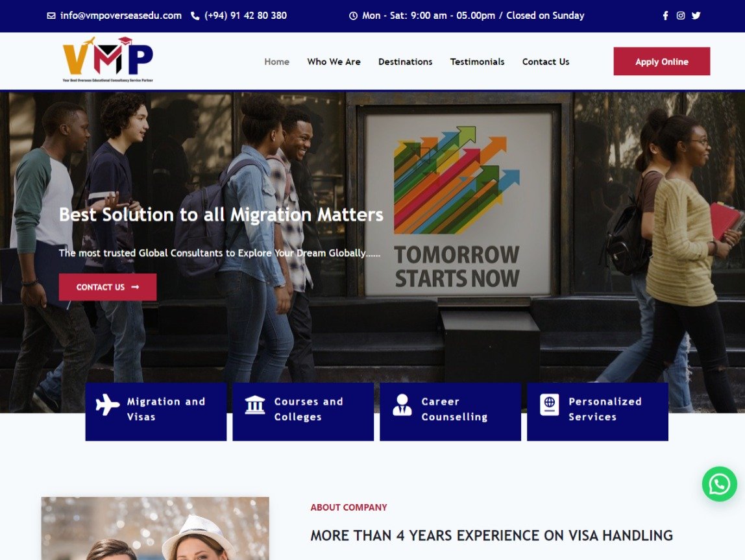Click the couple photo in About section

pyautogui.click(x=155, y=528)
